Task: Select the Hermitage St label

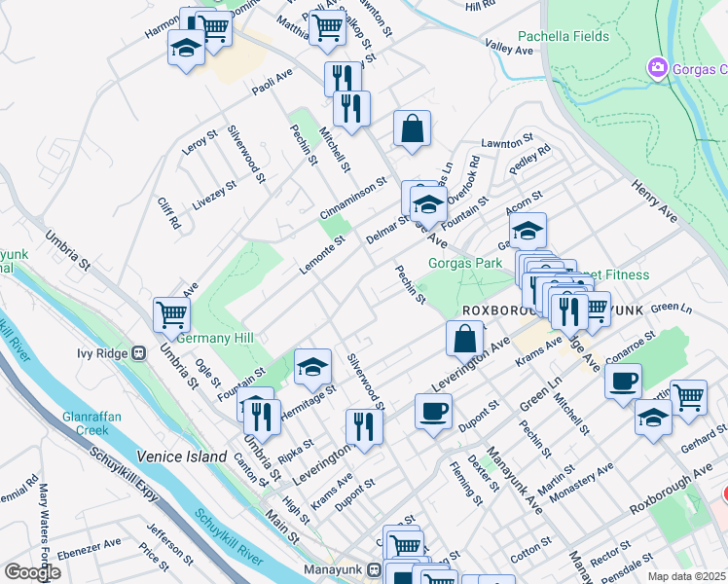Action: 309,403
